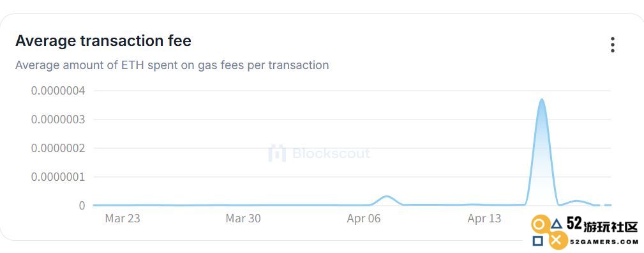Click the 0.0000002 y-axis label
644x253 pixels.
coord(58,148)
